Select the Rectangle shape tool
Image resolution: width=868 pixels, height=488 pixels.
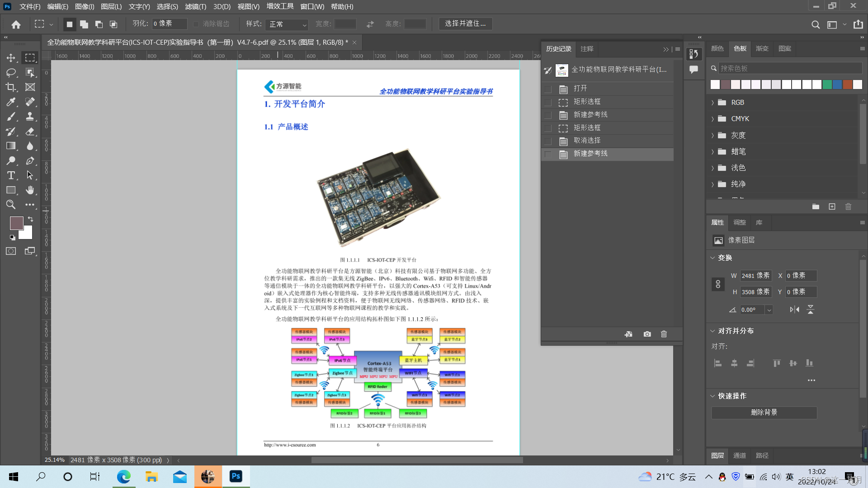pyautogui.click(x=11, y=190)
